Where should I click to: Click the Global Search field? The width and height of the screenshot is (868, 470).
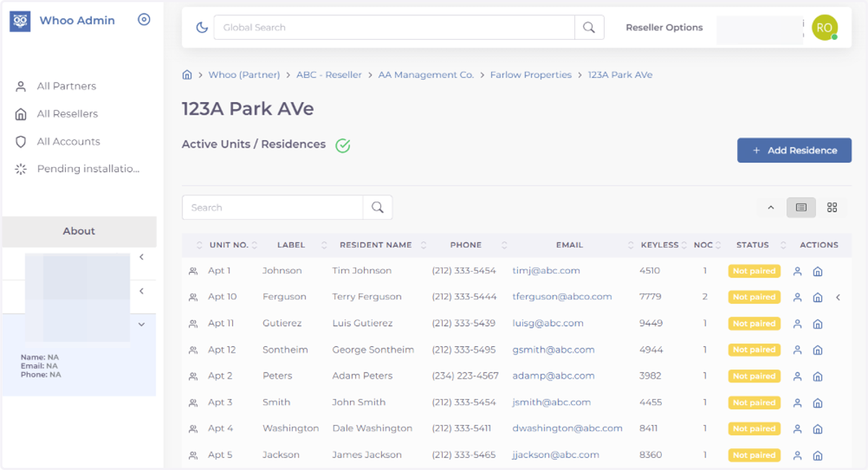[x=394, y=27]
